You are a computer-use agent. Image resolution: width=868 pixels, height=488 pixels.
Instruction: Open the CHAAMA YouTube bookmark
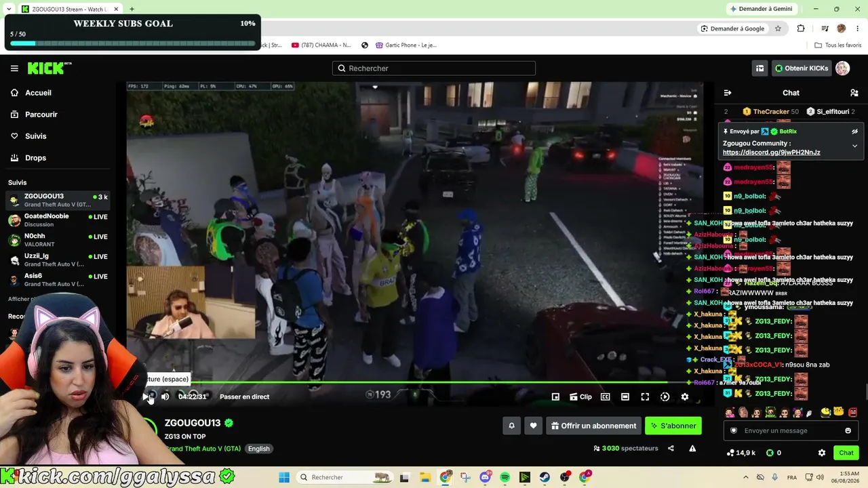point(321,45)
